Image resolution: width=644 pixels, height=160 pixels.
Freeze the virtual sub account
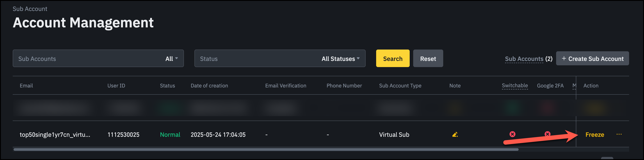tap(594, 135)
